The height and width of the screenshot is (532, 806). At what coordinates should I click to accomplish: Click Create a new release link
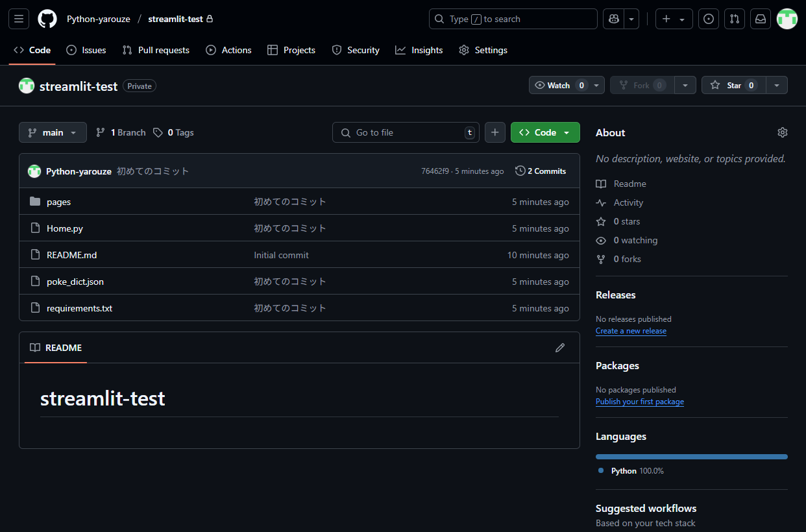[631, 331]
